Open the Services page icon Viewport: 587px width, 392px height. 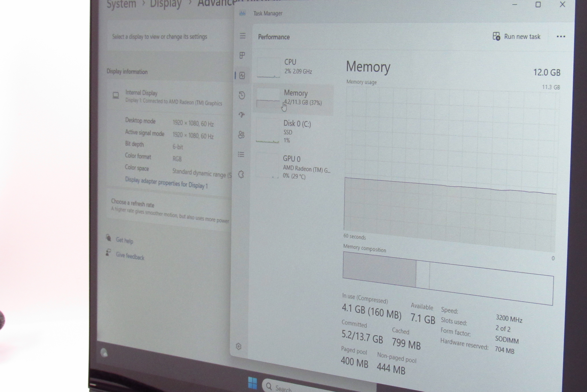point(241,174)
